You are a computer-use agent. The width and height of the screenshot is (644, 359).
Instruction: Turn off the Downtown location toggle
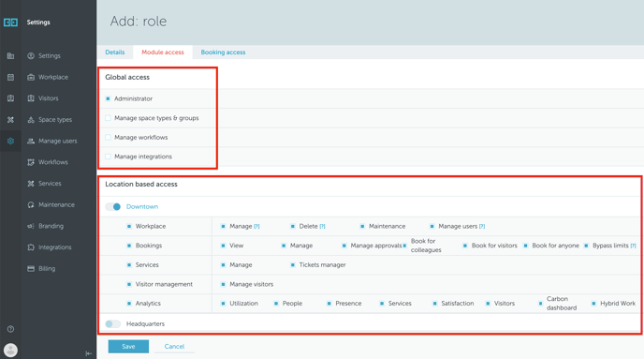click(x=113, y=206)
